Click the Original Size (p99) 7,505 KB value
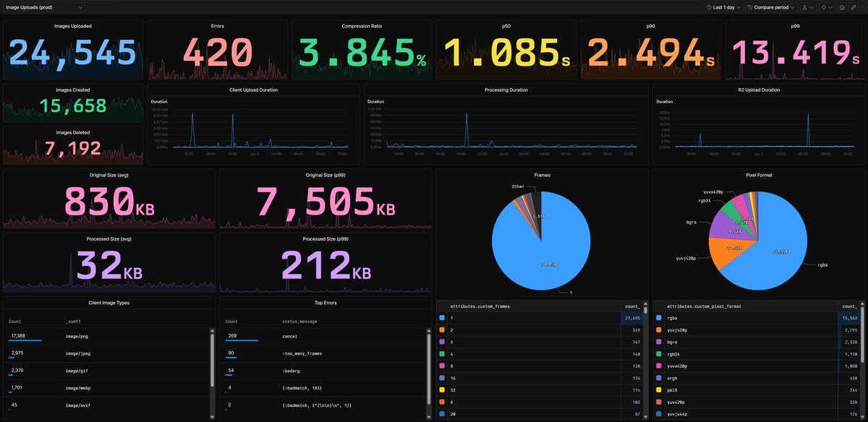The image size is (868, 422). pos(325,202)
